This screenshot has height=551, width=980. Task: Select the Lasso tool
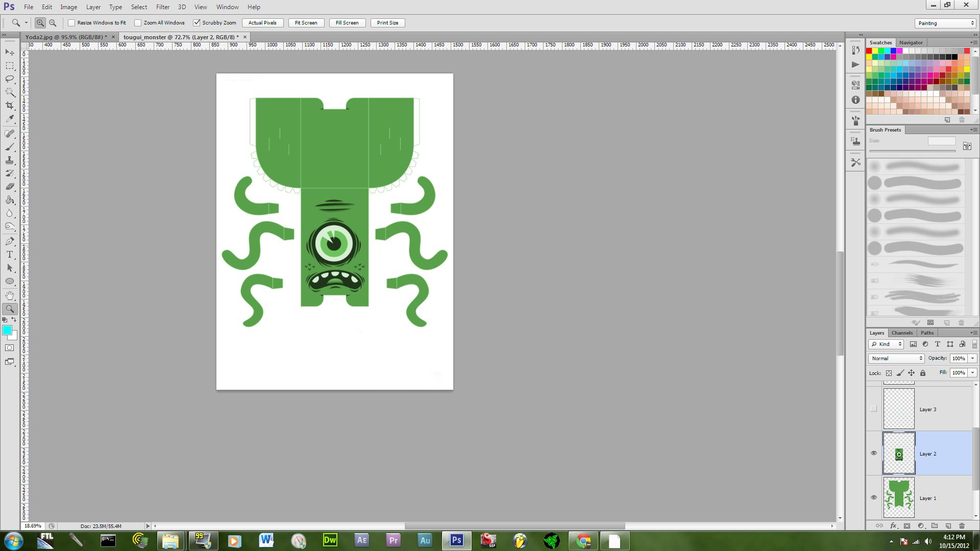pos(10,79)
